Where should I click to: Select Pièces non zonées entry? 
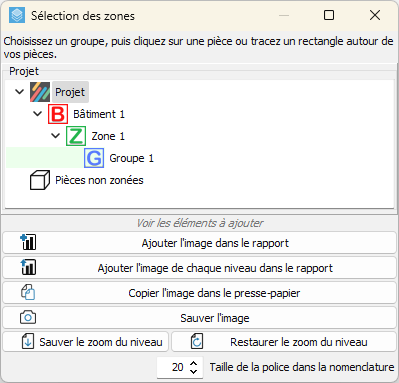(99, 180)
